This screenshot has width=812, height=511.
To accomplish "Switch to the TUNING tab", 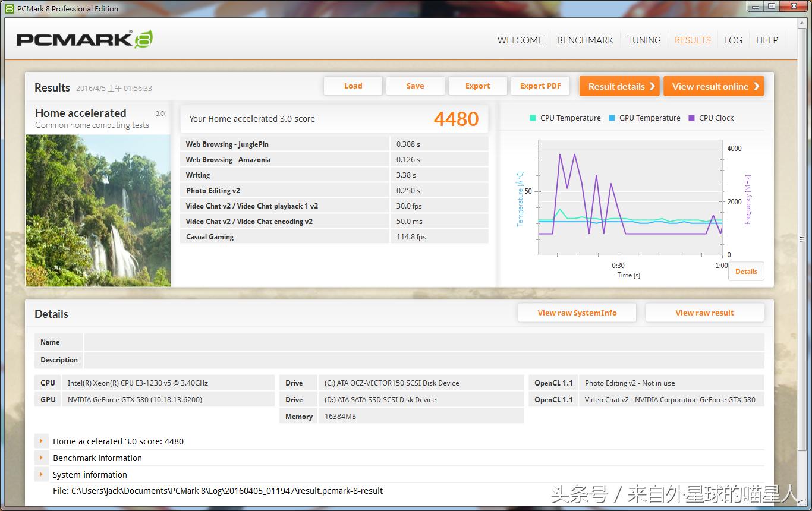I will (x=644, y=40).
